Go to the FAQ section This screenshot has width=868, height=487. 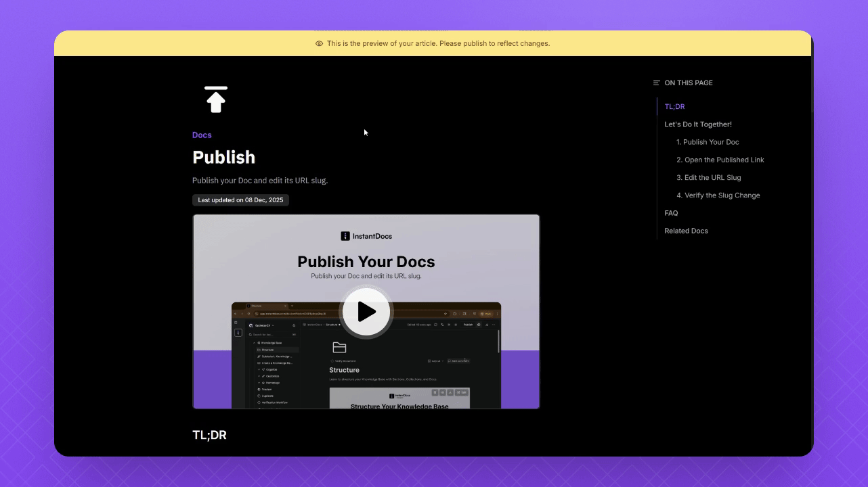[671, 213]
